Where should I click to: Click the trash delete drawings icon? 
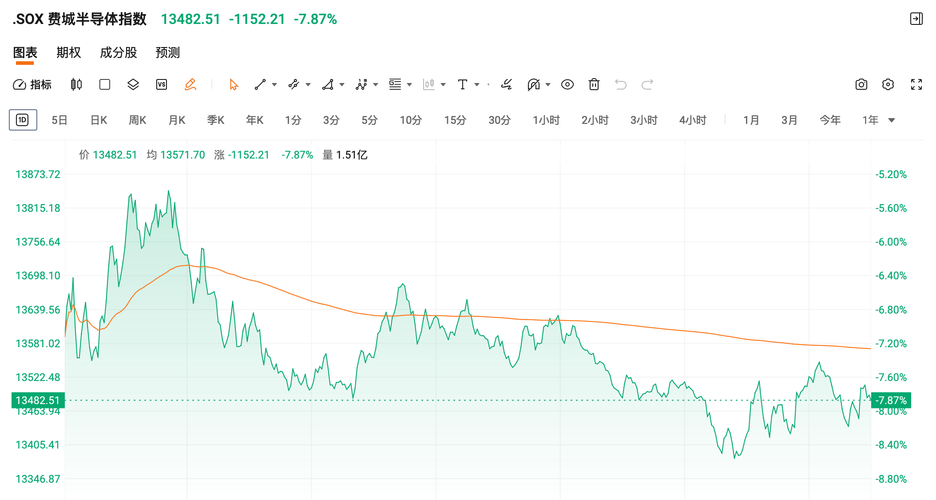coord(594,85)
